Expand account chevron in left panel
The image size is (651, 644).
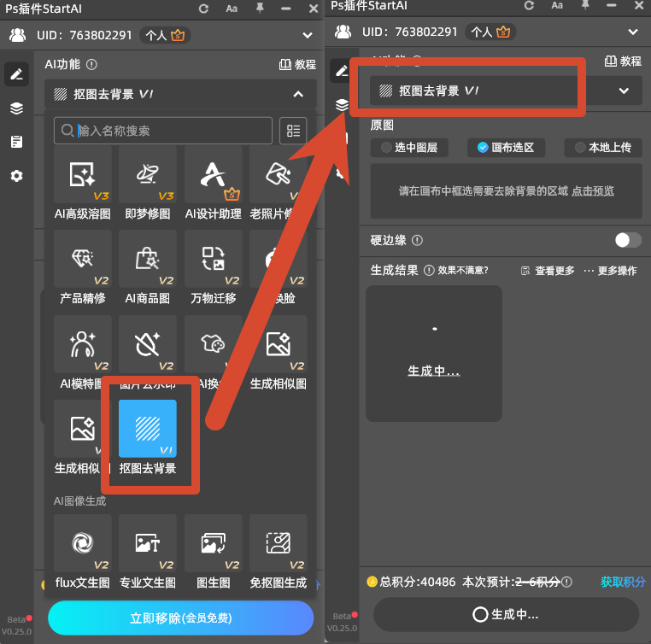(308, 35)
